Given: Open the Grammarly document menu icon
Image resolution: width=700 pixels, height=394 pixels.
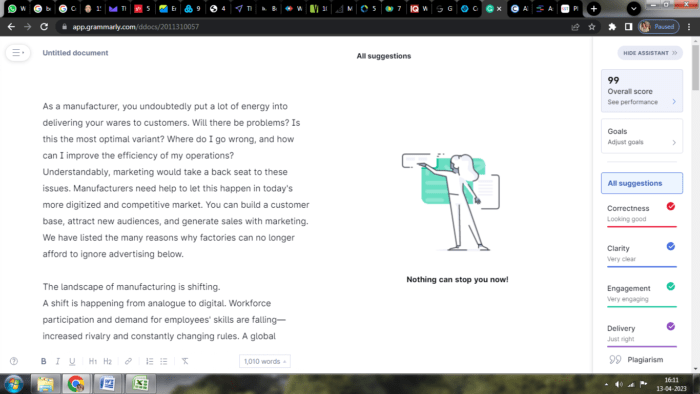Looking at the screenshot, I should tap(18, 53).
